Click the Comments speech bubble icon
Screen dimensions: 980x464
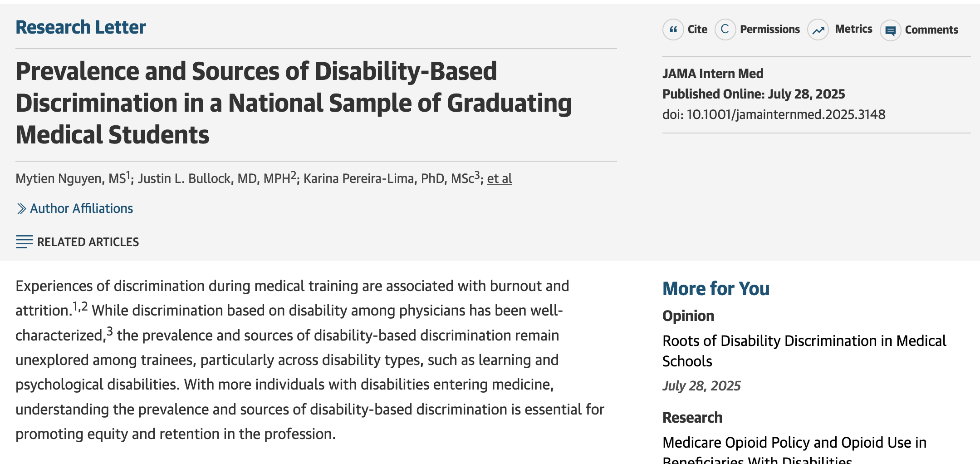point(891,30)
